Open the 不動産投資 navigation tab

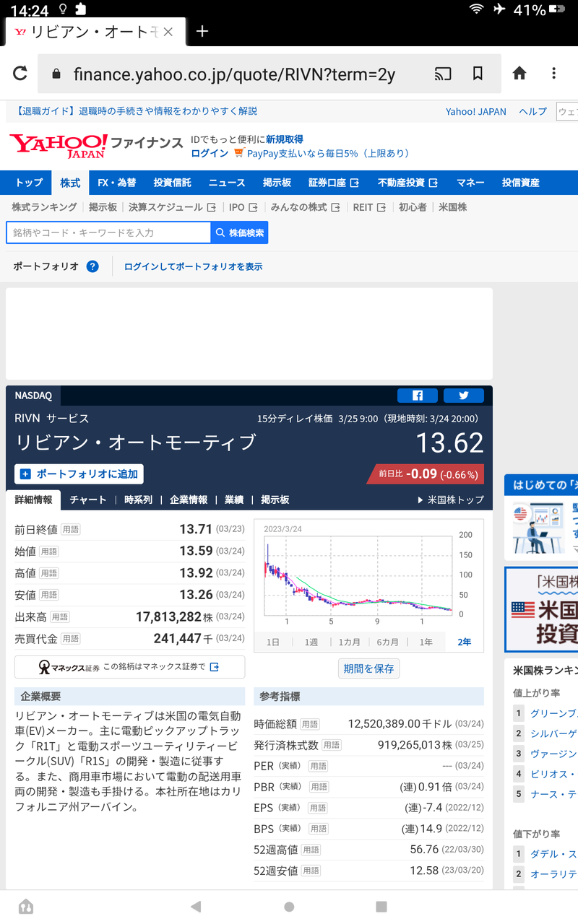tap(407, 183)
